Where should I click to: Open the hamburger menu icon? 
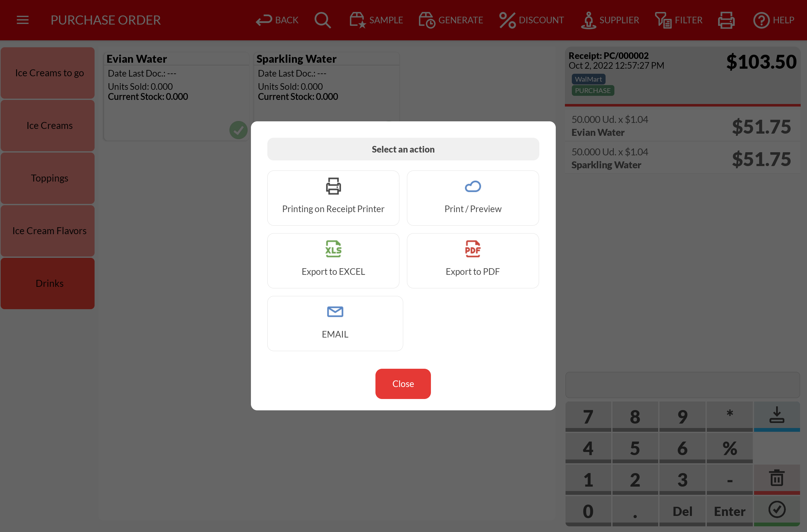coord(22,20)
